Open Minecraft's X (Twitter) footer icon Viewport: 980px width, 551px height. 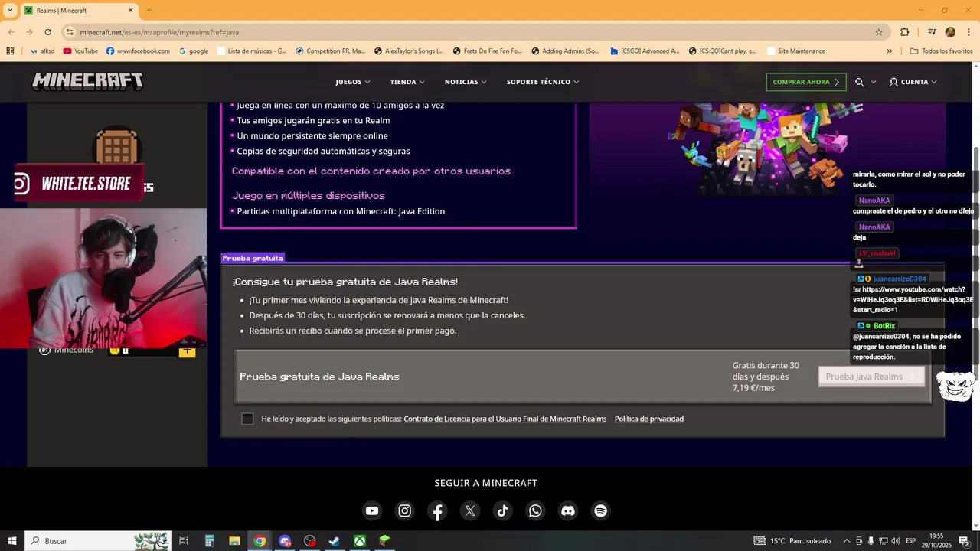click(x=470, y=511)
